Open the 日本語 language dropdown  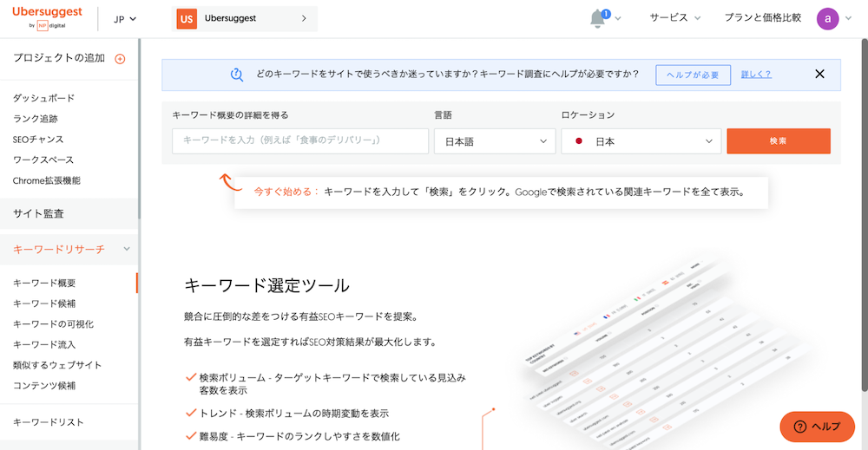click(x=495, y=141)
